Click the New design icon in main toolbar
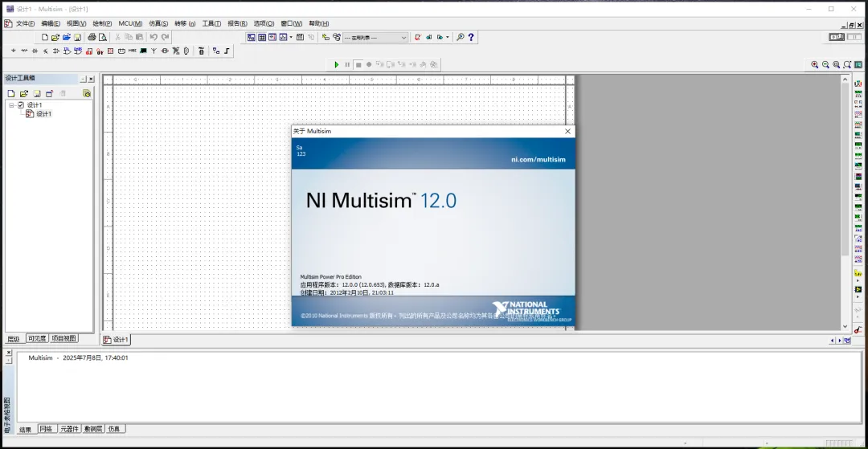 point(45,37)
